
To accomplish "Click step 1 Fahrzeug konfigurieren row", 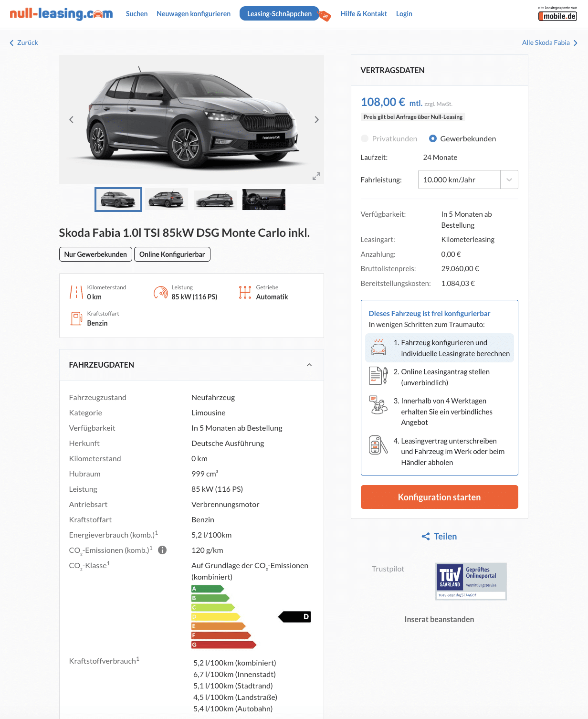I will (439, 348).
